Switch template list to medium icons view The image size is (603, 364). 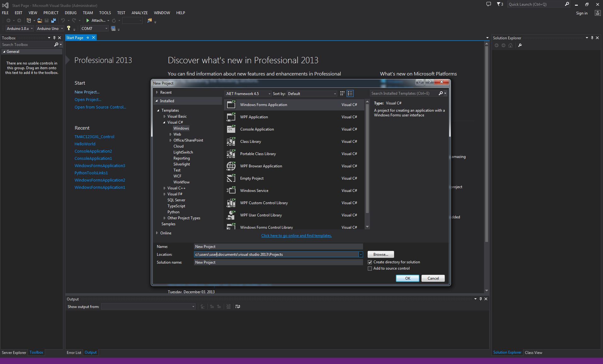click(x=350, y=93)
